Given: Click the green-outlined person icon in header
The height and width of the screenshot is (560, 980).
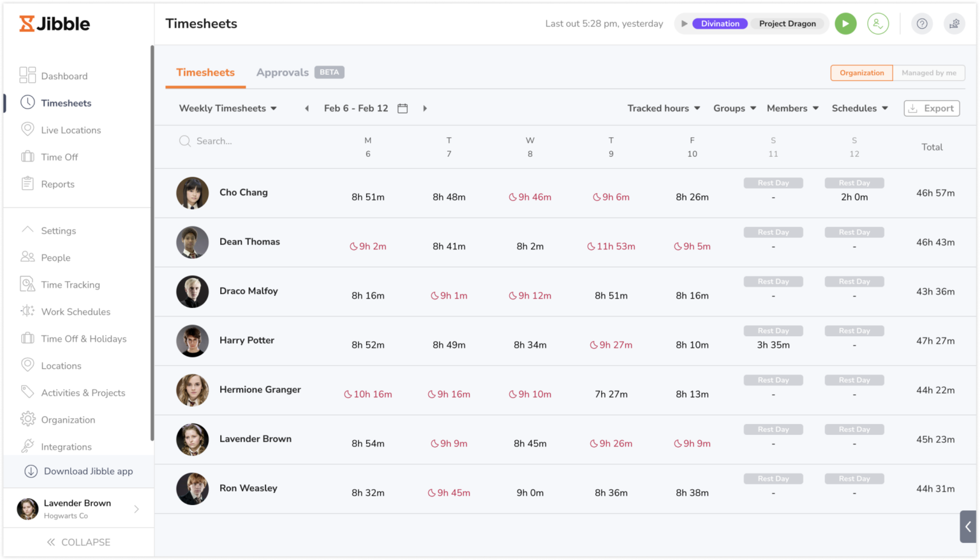Looking at the screenshot, I should tap(878, 24).
